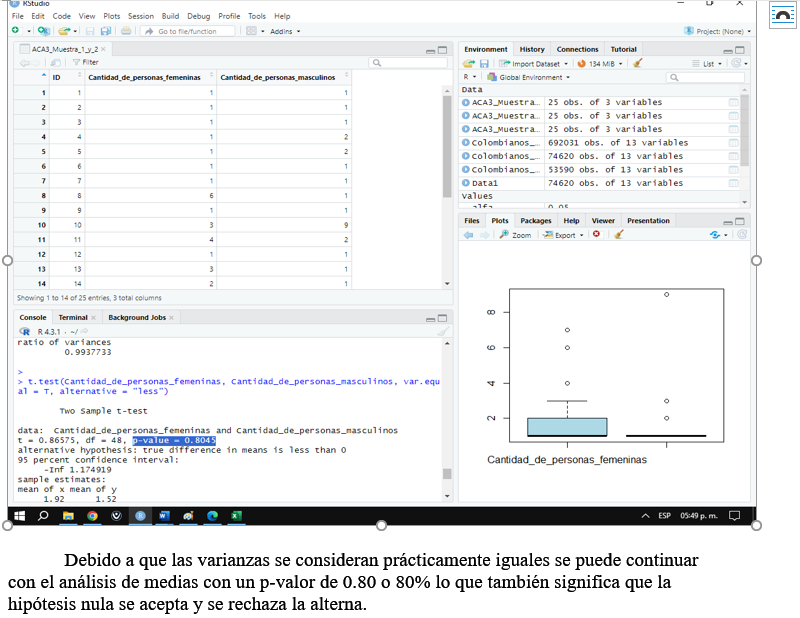
Task: Open the dropdown arrow next to the New File icon
Action: 29,31
